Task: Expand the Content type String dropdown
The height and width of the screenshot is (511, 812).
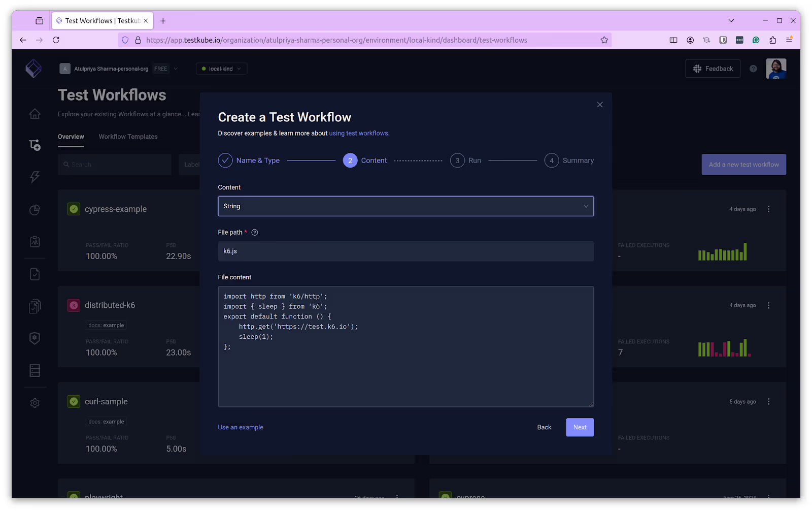Action: [405, 206]
